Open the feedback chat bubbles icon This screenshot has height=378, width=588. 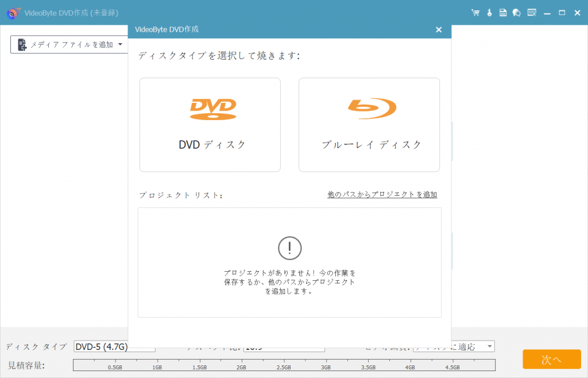click(516, 13)
